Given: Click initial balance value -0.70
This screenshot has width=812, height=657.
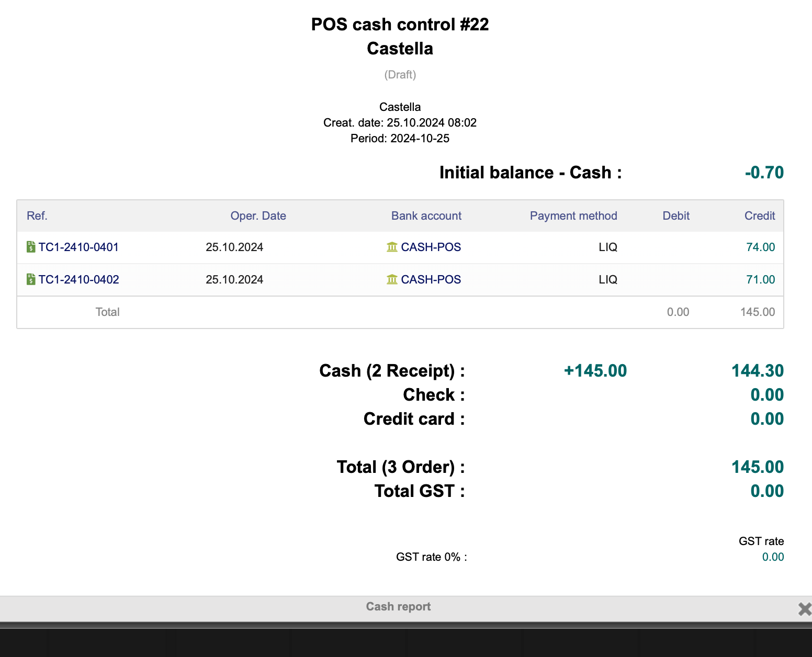Looking at the screenshot, I should (764, 173).
